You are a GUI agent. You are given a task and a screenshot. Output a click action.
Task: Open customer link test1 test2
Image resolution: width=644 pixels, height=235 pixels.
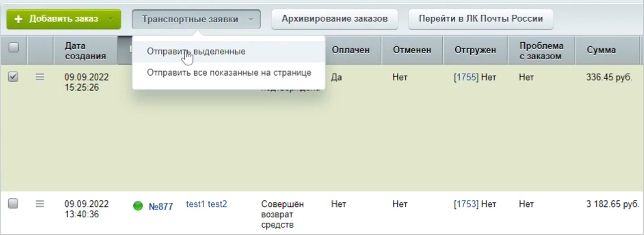click(x=206, y=204)
